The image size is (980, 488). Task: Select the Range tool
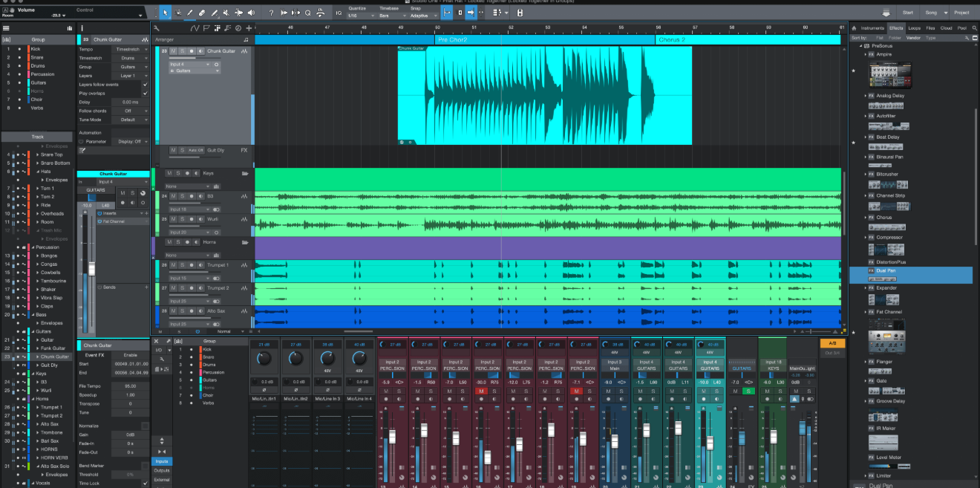(x=178, y=13)
